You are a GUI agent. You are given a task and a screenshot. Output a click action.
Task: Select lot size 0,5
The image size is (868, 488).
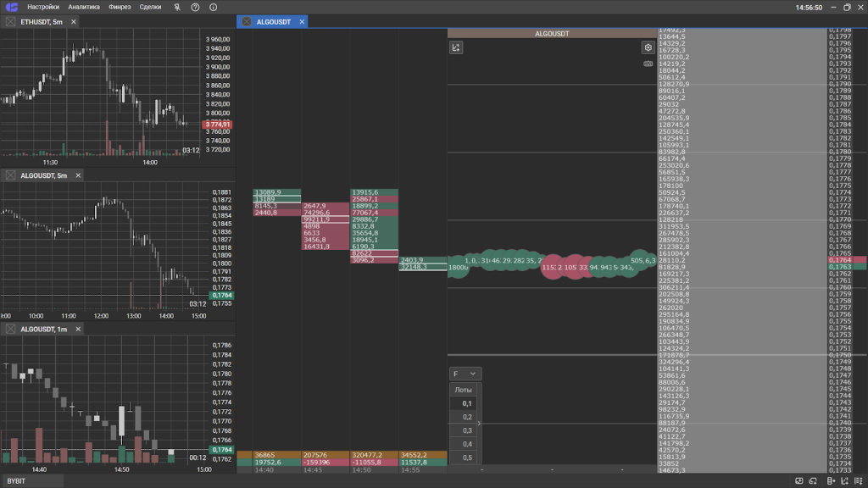tap(466, 458)
